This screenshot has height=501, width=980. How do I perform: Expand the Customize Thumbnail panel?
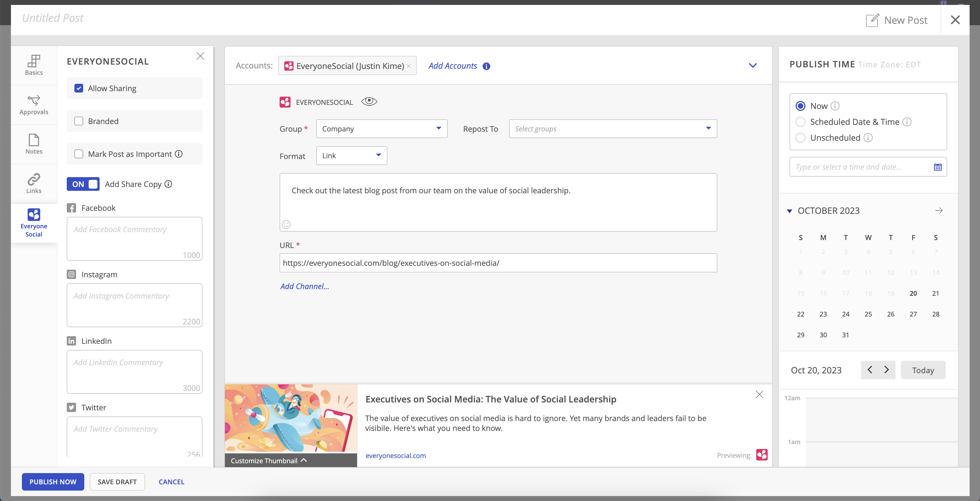tap(269, 460)
